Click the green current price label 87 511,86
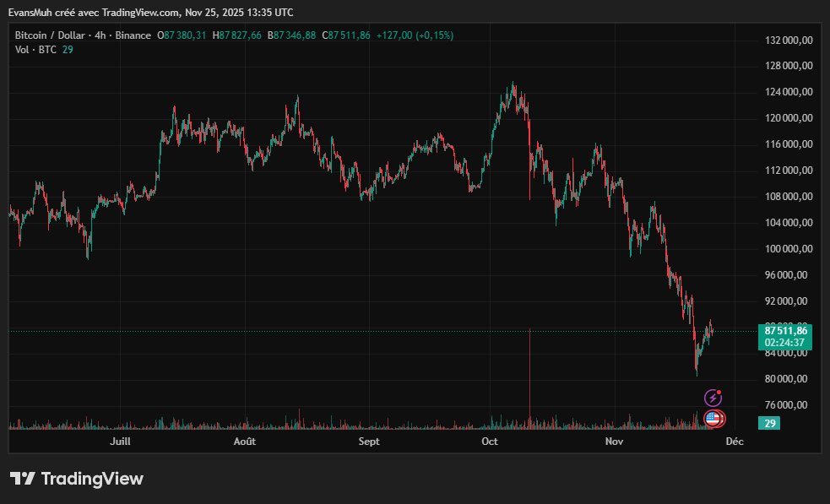 (x=785, y=331)
